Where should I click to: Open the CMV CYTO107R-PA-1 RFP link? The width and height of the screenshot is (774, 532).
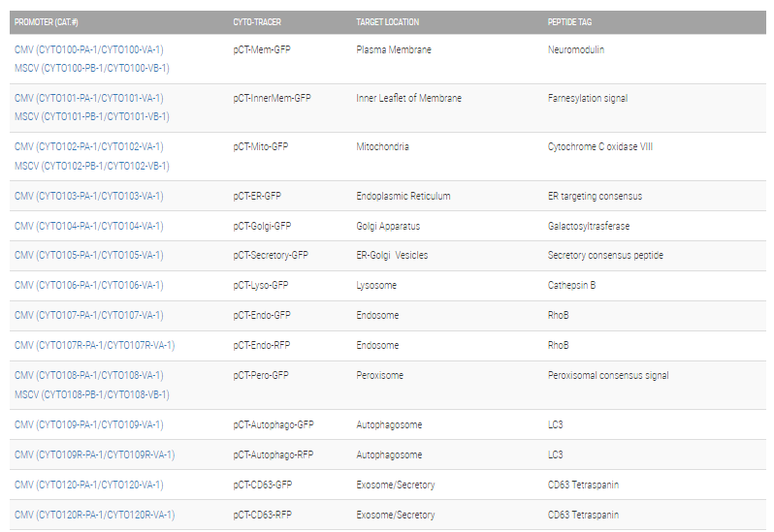(94, 345)
